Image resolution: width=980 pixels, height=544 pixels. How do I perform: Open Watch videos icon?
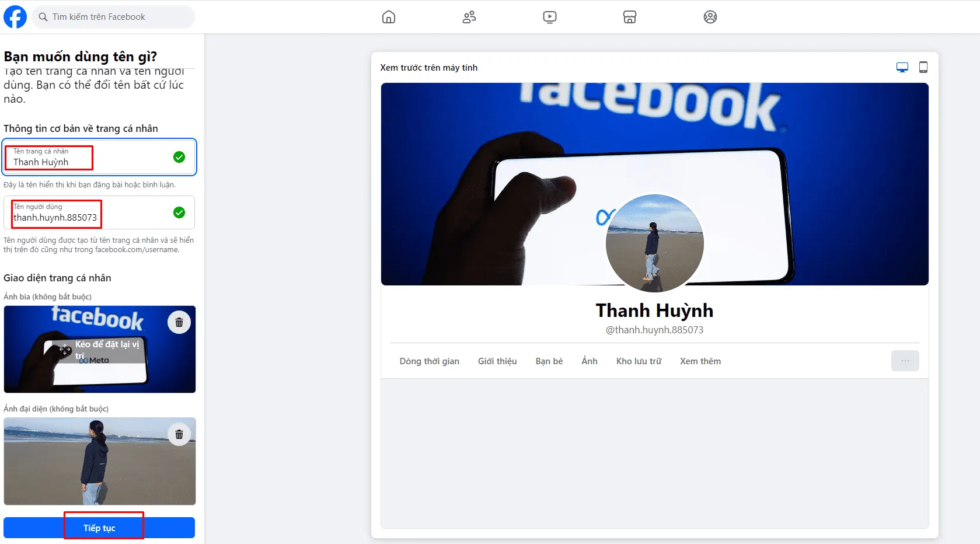click(549, 17)
